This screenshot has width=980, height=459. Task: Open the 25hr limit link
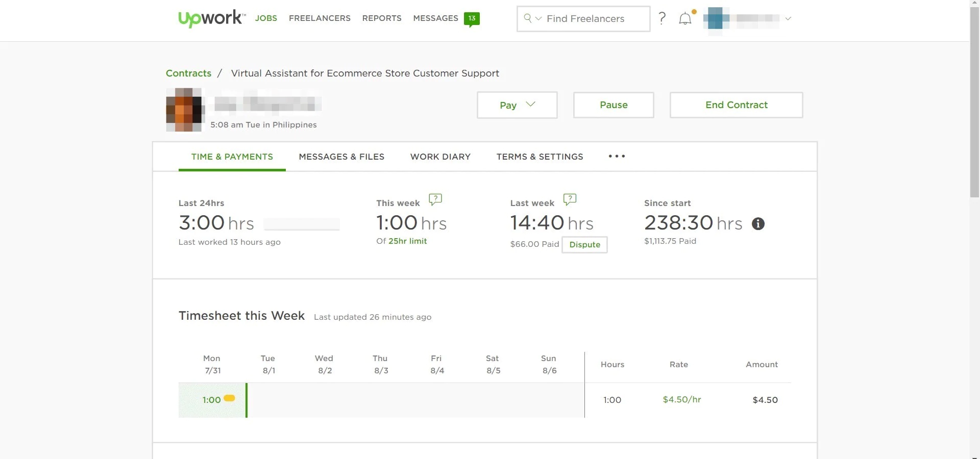[x=407, y=241]
